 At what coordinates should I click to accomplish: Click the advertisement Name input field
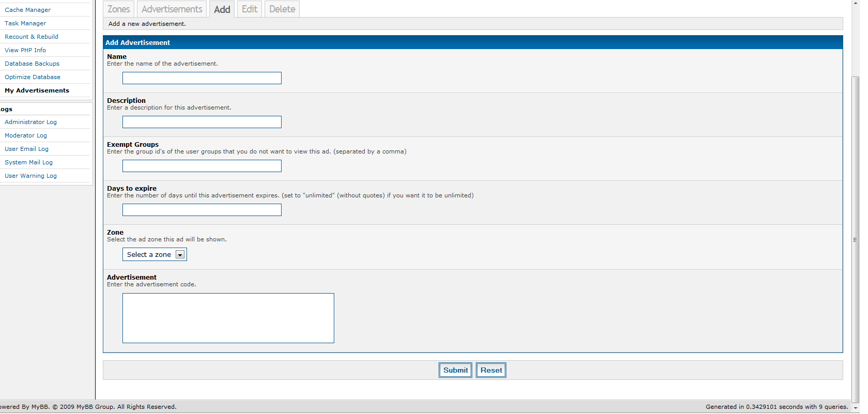click(x=202, y=78)
